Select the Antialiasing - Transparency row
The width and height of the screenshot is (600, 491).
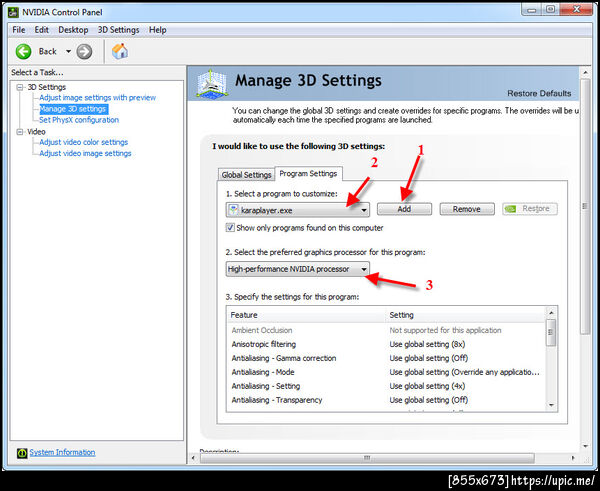point(386,400)
